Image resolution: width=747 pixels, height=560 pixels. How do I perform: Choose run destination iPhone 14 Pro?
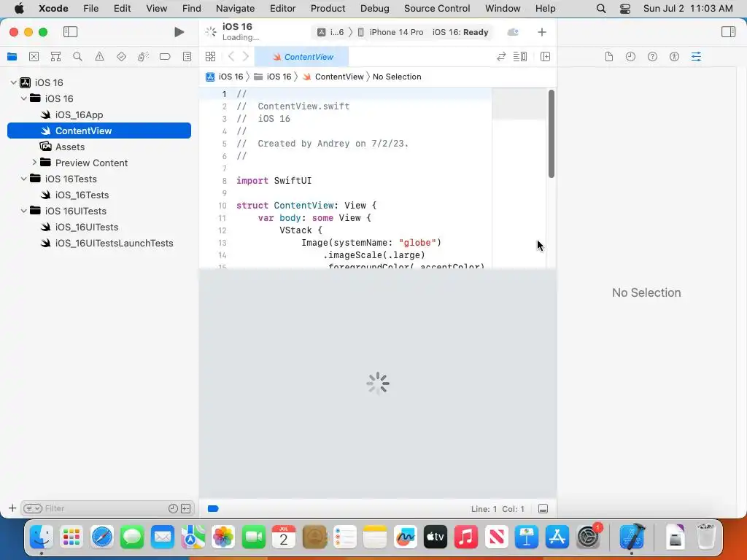[391, 32]
